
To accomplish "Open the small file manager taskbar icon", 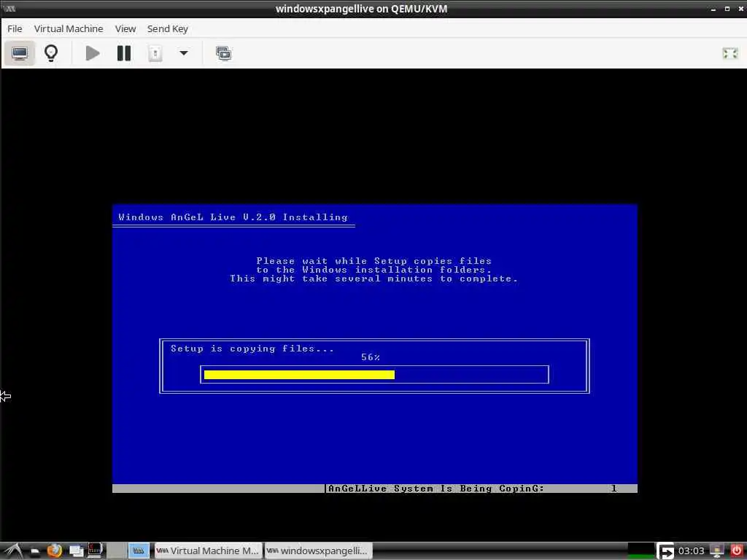I will click(35, 552).
